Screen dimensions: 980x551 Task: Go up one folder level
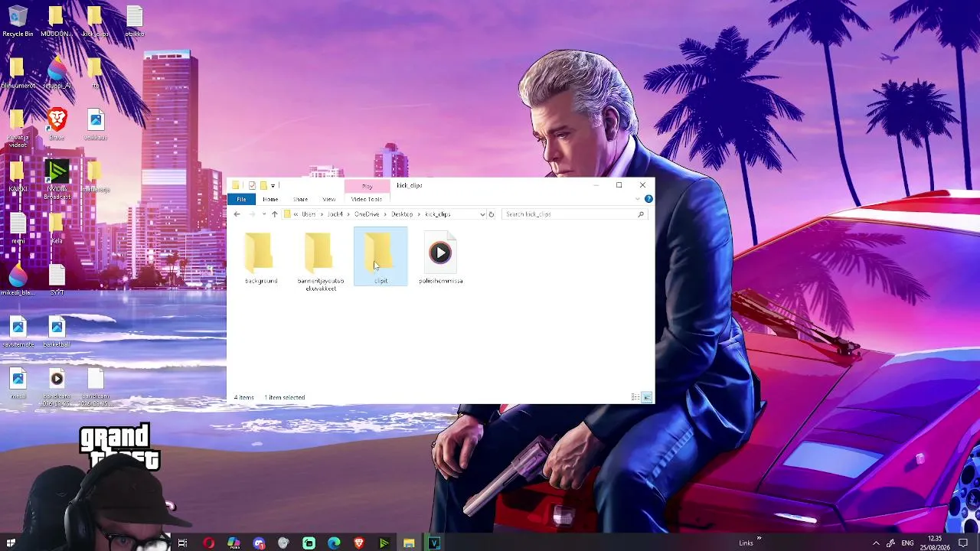(274, 214)
